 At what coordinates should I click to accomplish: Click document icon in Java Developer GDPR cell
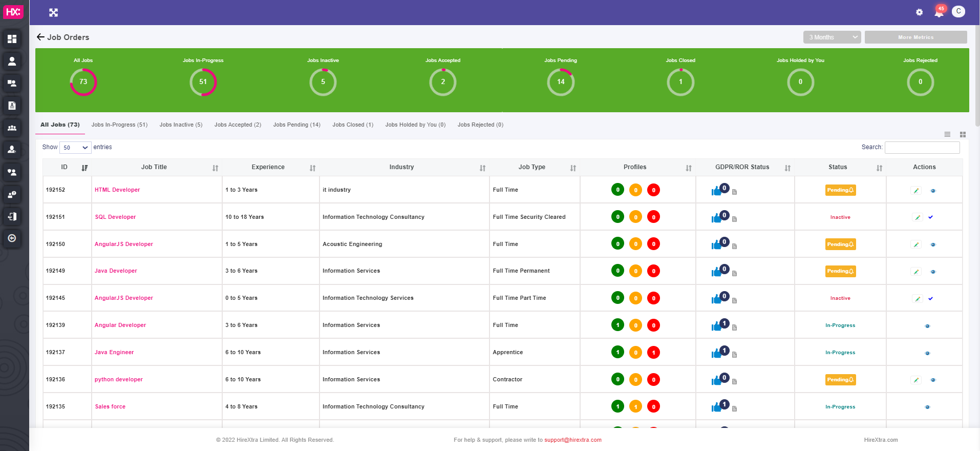[x=734, y=273]
